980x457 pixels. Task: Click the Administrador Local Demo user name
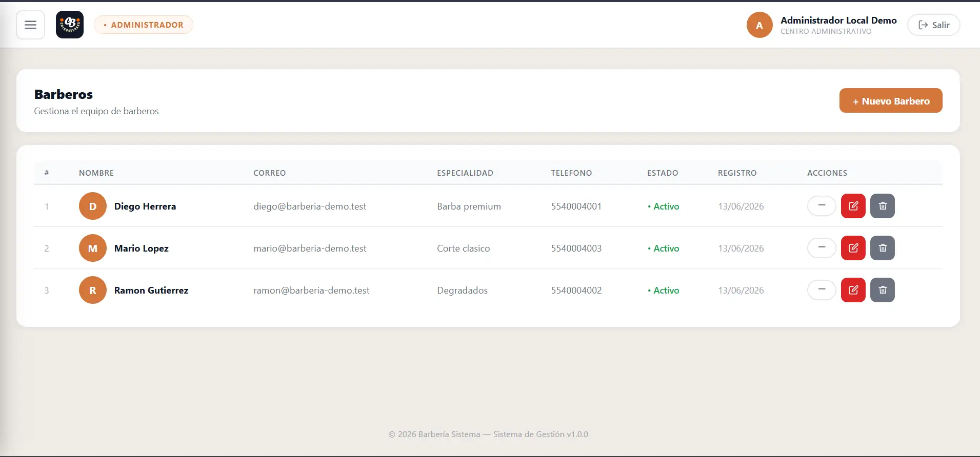(x=838, y=20)
